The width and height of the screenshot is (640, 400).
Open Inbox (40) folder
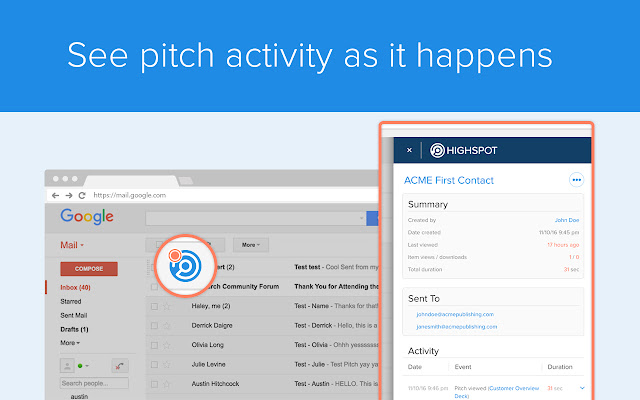point(75,287)
